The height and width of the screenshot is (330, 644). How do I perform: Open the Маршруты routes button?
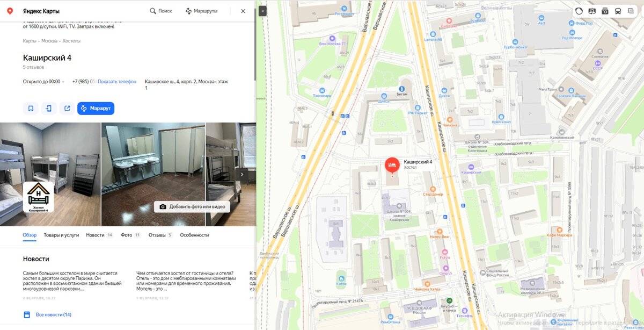[202, 11]
